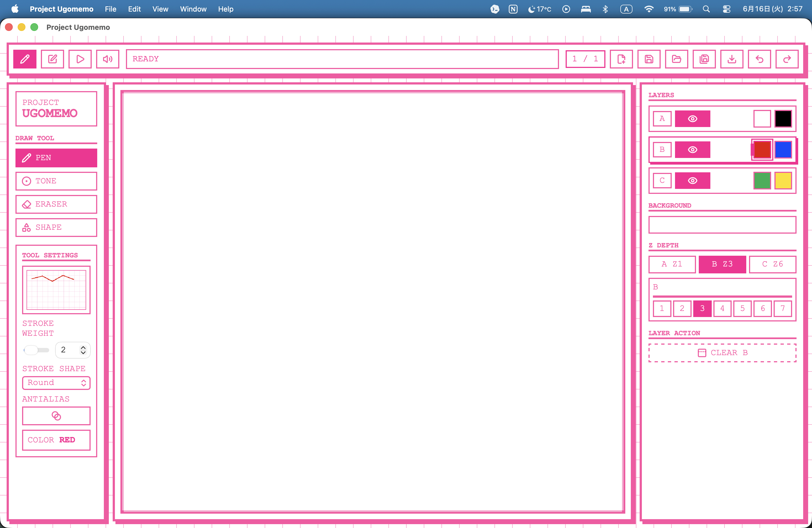This screenshot has height=528, width=812.
Task: Click the stroke preview thumbnail
Action: pos(56,290)
